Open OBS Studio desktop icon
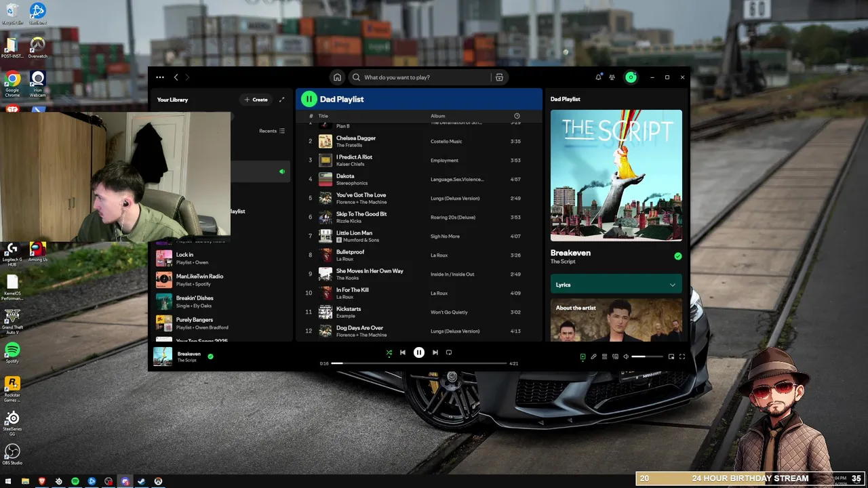868x488 pixels. 12,455
